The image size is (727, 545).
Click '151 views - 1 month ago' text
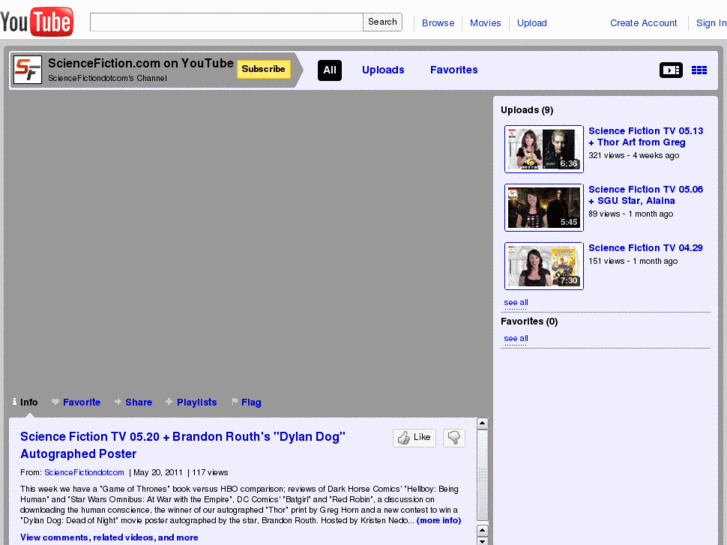tap(633, 261)
